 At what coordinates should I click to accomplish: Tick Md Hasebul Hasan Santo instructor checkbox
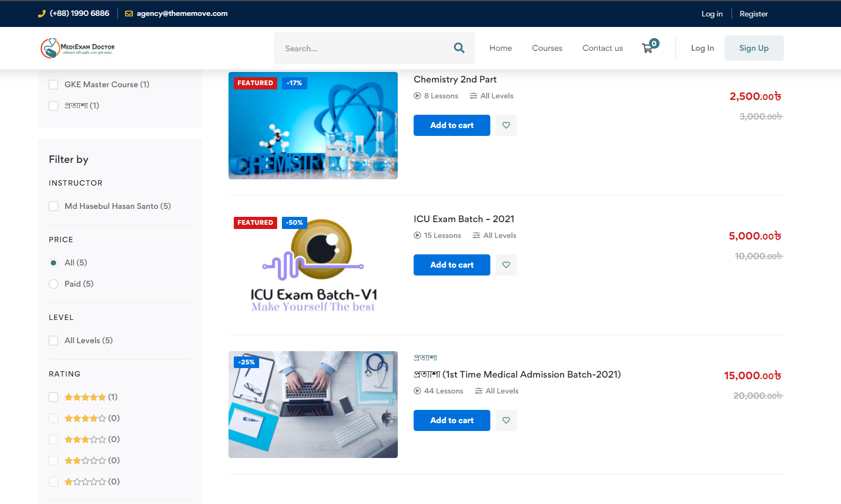(53, 206)
